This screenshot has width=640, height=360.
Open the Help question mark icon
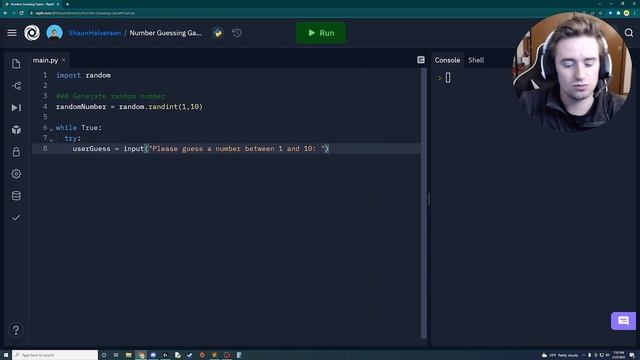[x=16, y=330]
